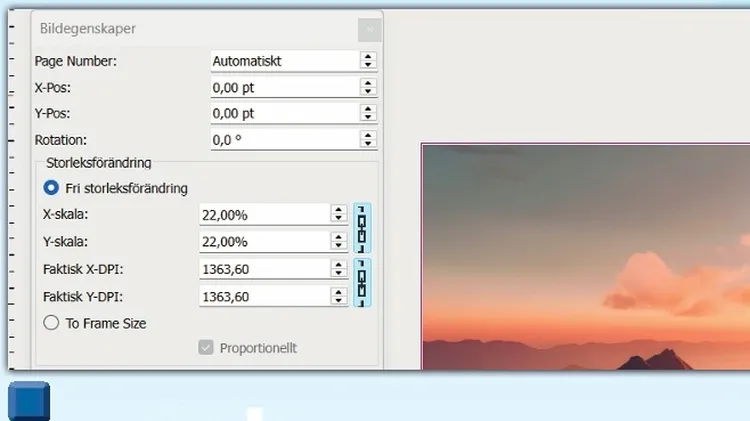Click the Page Number: label
750x421 pixels.
[x=76, y=61]
